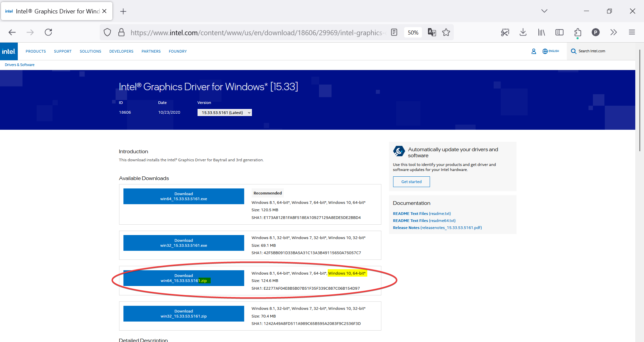Open the PARTNERS menu
The image size is (644, 342).
point(151,51)
